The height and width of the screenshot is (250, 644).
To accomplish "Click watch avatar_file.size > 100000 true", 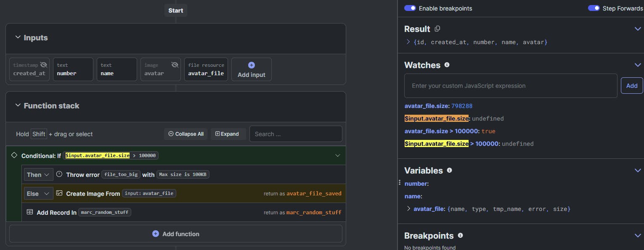I will point(450,131).
